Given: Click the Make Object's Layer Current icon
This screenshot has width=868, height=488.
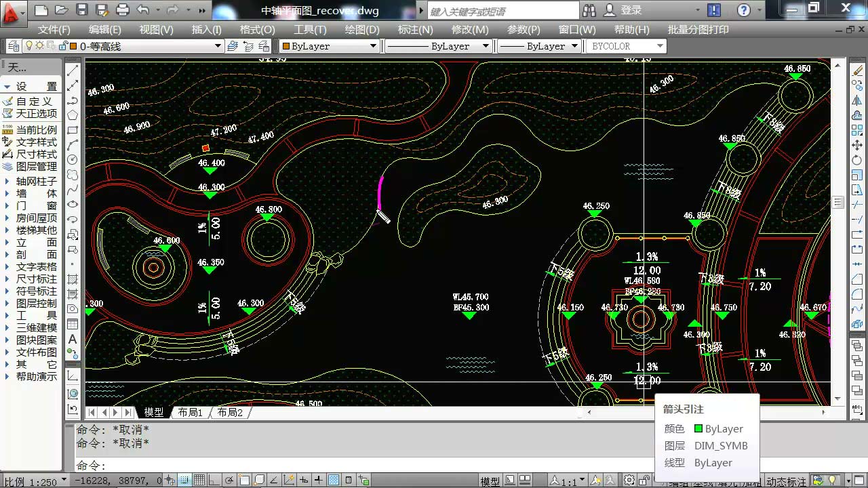Looking at the screenshot, I should (233, 46).
